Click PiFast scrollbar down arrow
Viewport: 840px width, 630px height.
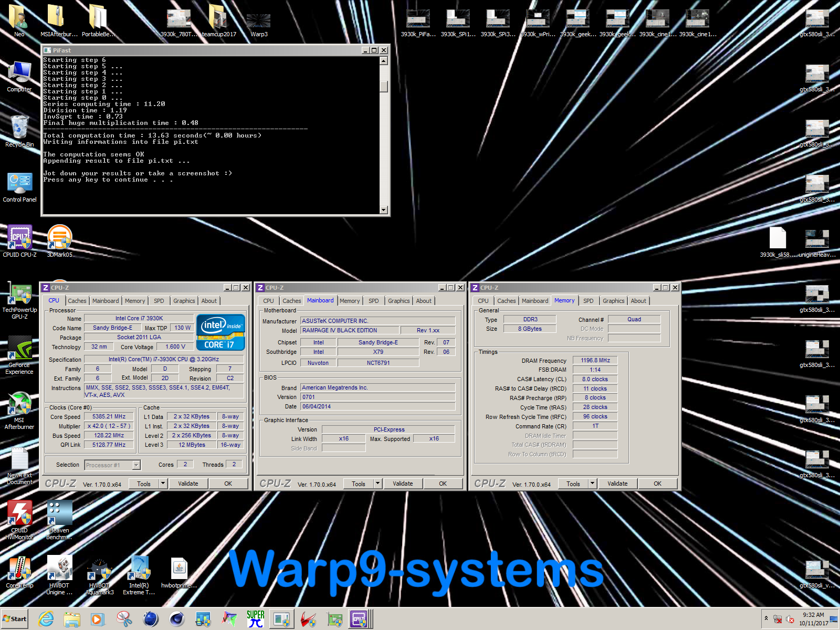384,210
